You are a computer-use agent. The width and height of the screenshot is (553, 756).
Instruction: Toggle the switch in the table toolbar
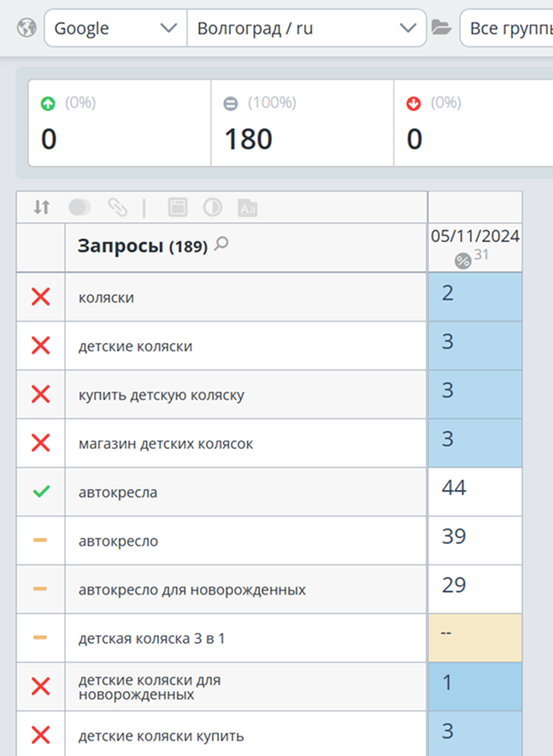click(x=79, y=207)
